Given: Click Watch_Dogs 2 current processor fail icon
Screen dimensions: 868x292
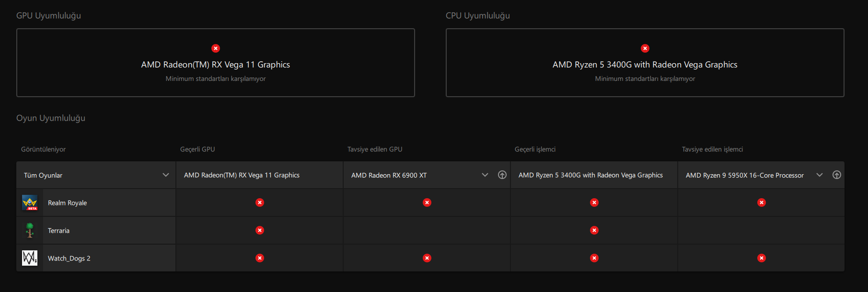Looking at the screenshot, I should [594, 258].
